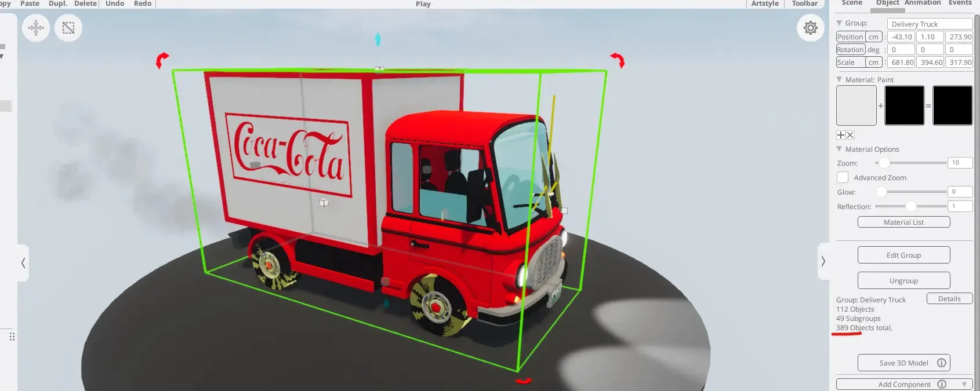Toggle Position unit cm button

tap(874, 36)
